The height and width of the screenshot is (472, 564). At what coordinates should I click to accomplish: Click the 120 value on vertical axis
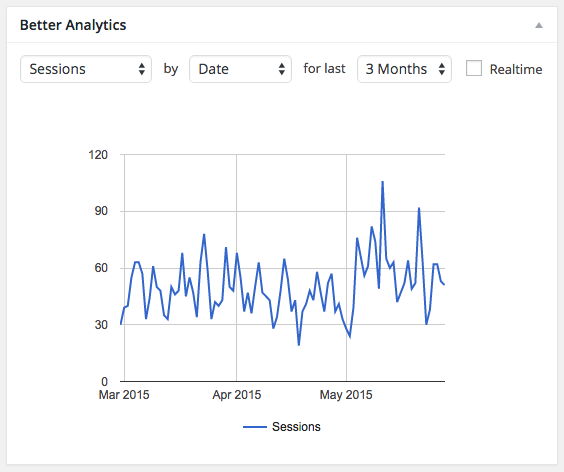coord(98,155)
